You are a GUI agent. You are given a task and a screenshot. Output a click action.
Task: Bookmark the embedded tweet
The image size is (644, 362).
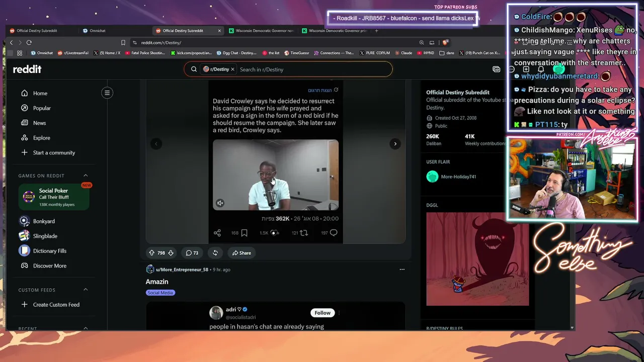(x=244, y=233)
